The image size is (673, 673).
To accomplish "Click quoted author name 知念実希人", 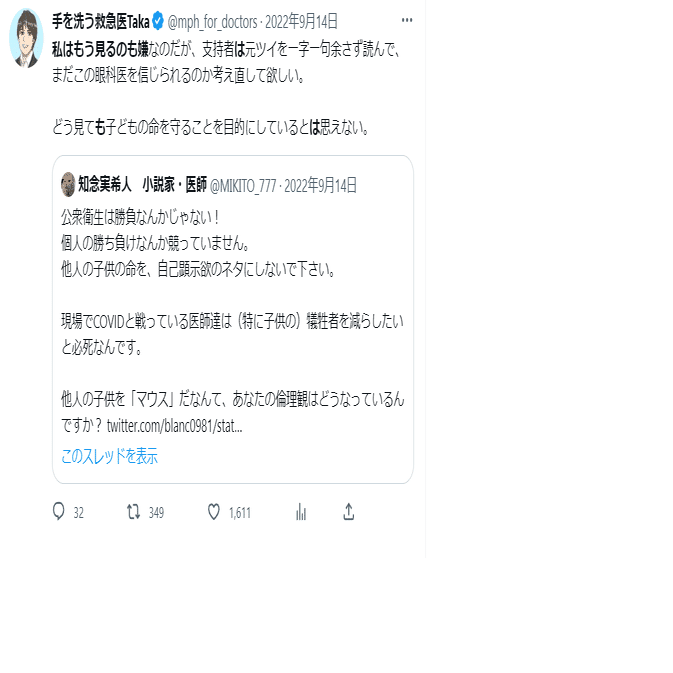I will pyautogui.click(x=105, y=185).
